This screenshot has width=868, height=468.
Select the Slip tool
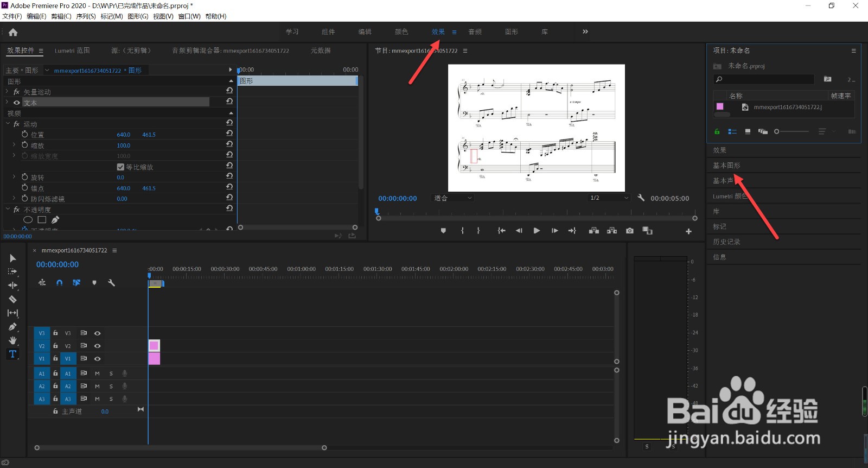click(12, 313)
